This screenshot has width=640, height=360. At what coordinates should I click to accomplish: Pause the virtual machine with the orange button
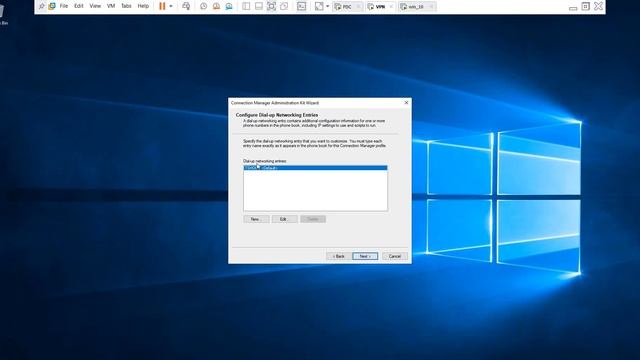[x=162, y=6]
